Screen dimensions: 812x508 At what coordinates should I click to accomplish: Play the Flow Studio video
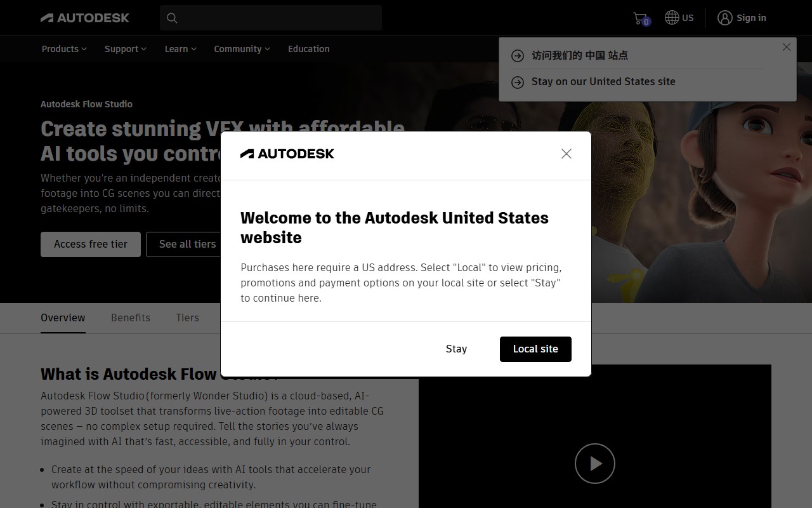[x=594, y=464]
